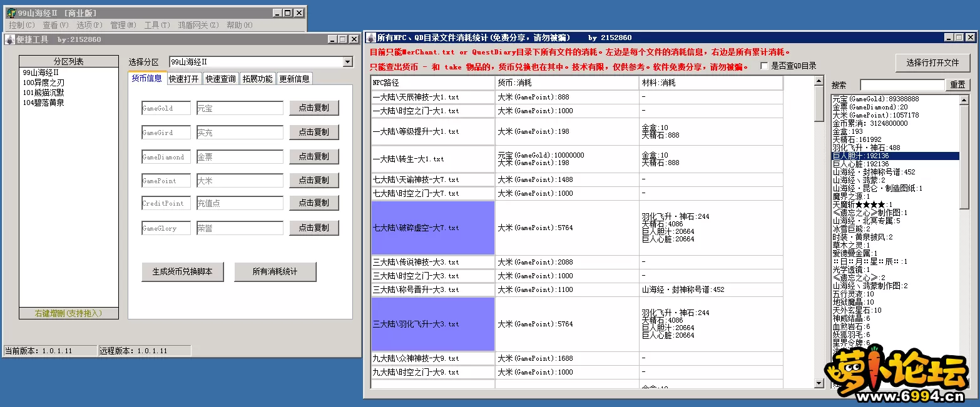980x407 pixels.
Task: Select 104碧落黄泉 in the 分区列表
Action: pos(69,103)
